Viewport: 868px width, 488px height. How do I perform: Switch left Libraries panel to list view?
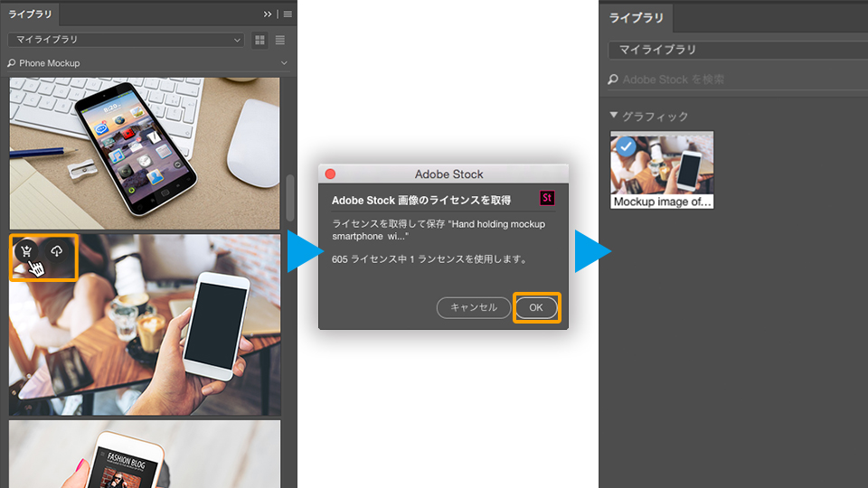[280, 40]
